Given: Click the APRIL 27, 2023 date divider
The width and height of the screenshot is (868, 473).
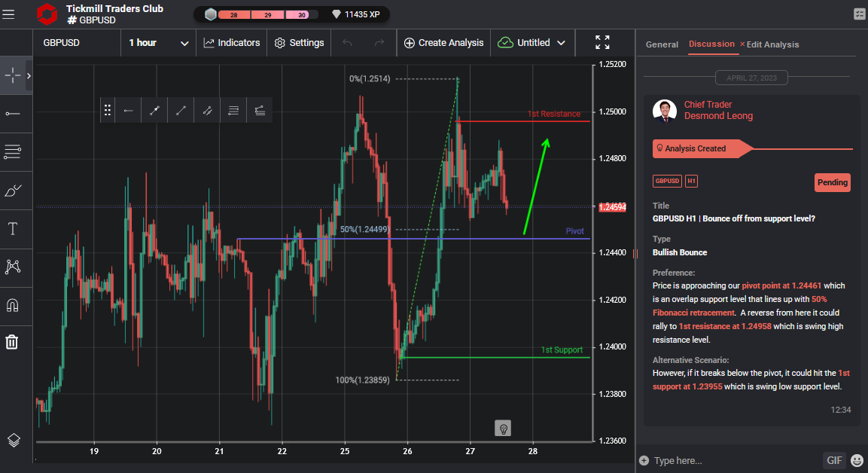Looking at the screenshot, I should (x=752, y=78).
